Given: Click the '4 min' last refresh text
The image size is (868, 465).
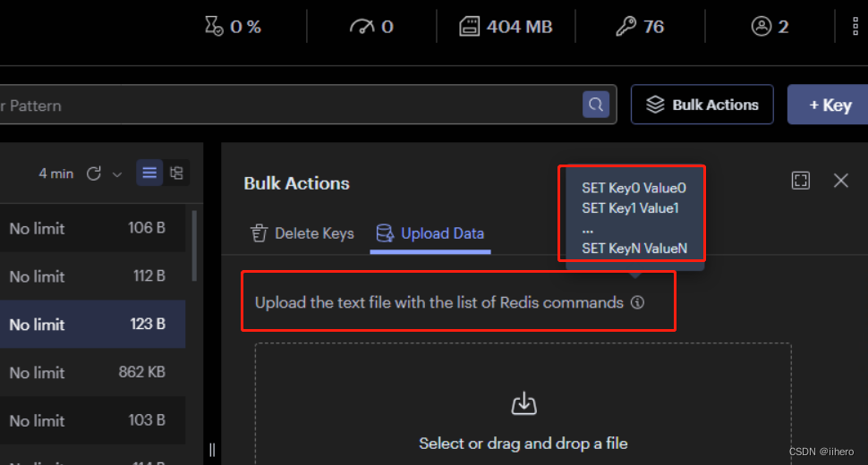Looking at the screenshot, I should (55, 173).
